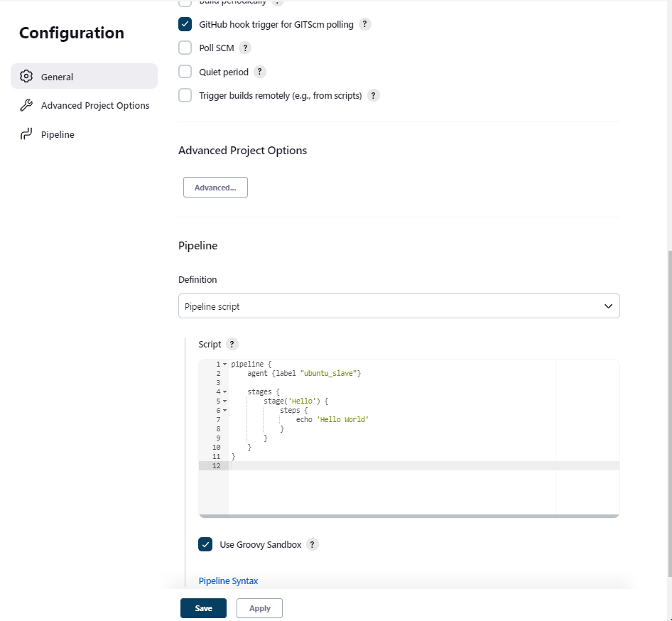672x621 pixels.
Task: Open help for Use Groovy Sandbox
Action: (x=312, y=544)
